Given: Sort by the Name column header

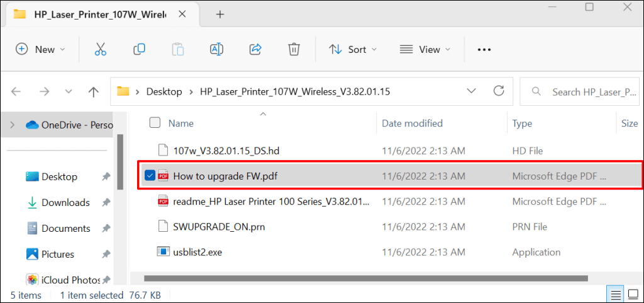Looking at the screenshot, I should (181, 123).
